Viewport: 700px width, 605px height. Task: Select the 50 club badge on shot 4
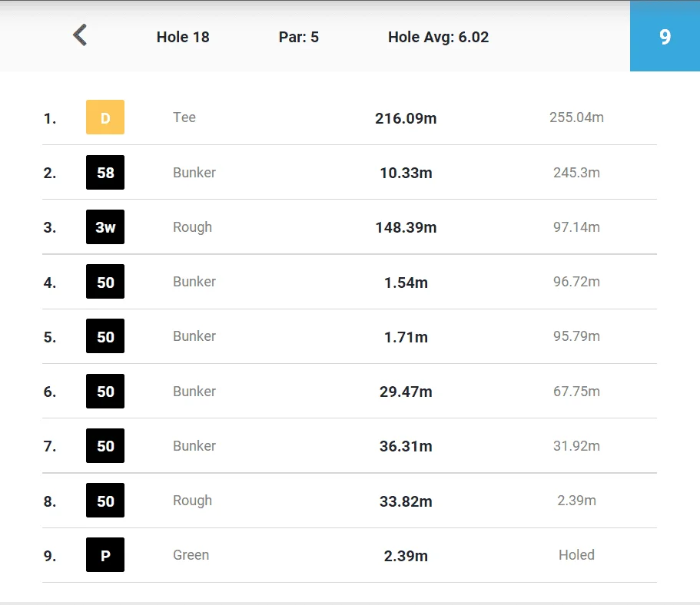105,282
